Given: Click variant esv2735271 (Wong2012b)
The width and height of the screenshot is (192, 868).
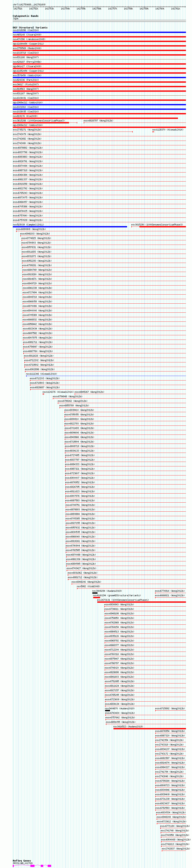Looking at the screenshot, I should (27, 130).
